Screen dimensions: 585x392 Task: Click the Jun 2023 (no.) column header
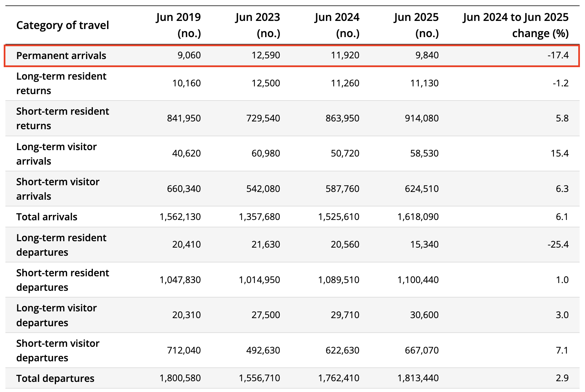click(x=258, y=25)
